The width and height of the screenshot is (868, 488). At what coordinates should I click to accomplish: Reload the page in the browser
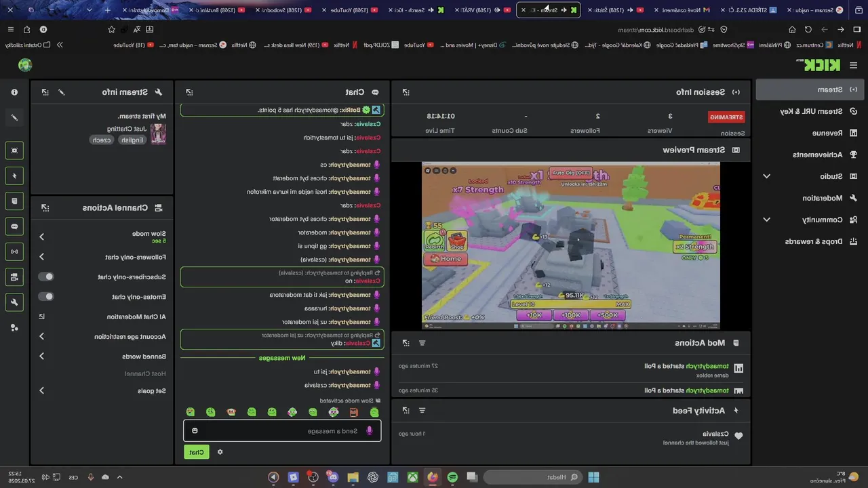click(x=808, y=30)
